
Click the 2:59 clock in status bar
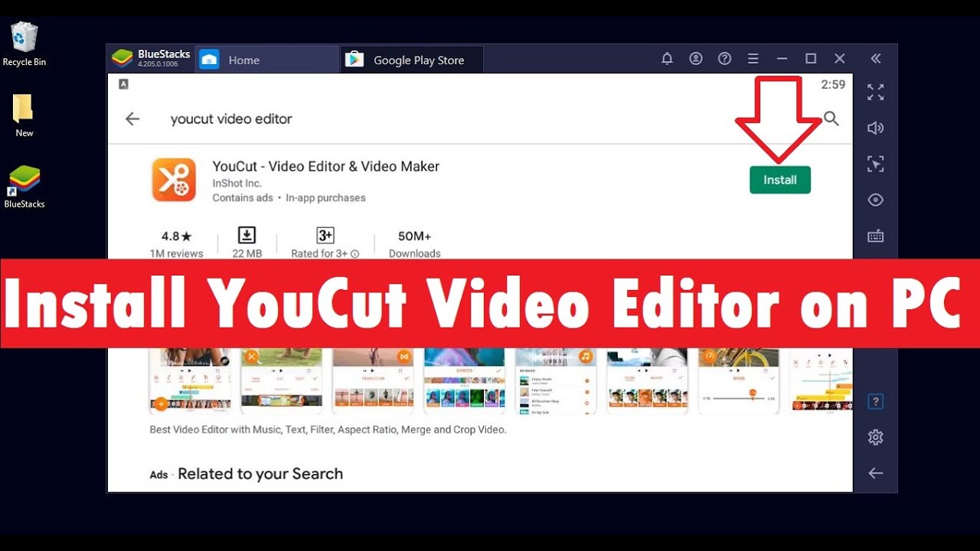click(x=833, y=84)
